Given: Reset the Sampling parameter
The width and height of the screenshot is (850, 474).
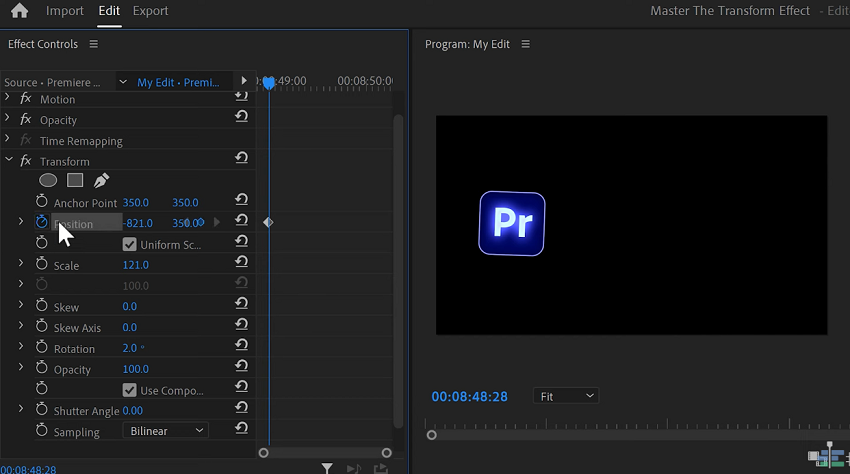Looking at the screenshot, I should 241,428.
